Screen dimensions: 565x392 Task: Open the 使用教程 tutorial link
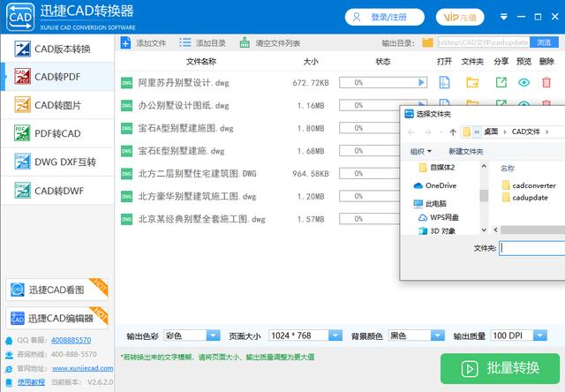click(32, 382)
